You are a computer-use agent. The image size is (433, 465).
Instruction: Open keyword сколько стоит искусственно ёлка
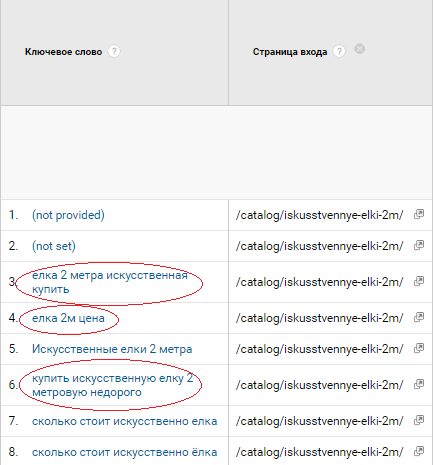coord(125,452)
